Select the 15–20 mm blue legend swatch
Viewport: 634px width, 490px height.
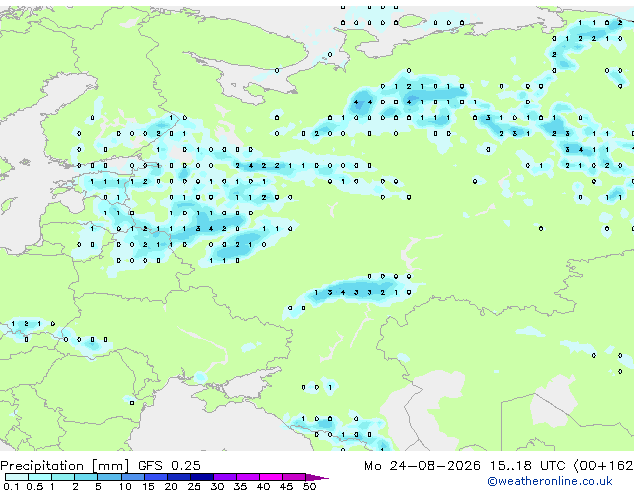coord(156,477)
